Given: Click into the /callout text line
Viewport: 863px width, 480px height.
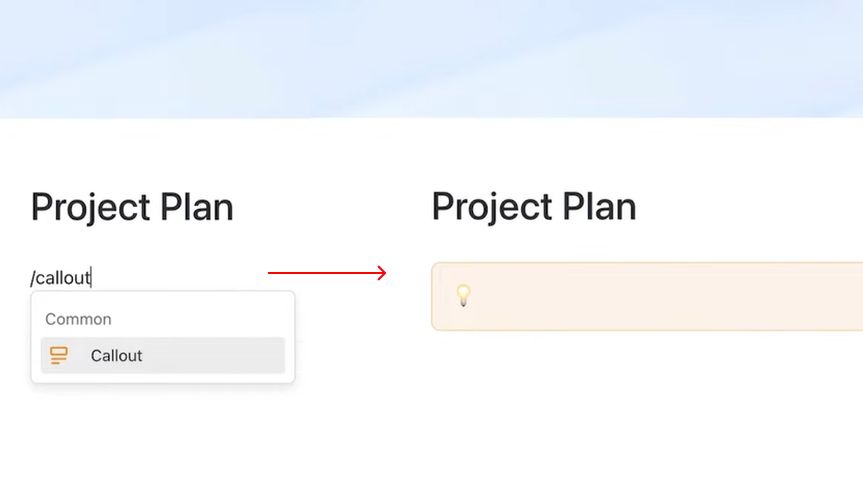Looking at the screenshot, I should coord(62,278).
